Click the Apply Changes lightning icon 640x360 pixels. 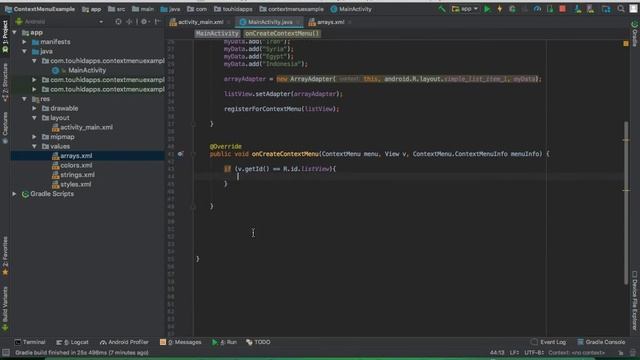click(500, 9)
